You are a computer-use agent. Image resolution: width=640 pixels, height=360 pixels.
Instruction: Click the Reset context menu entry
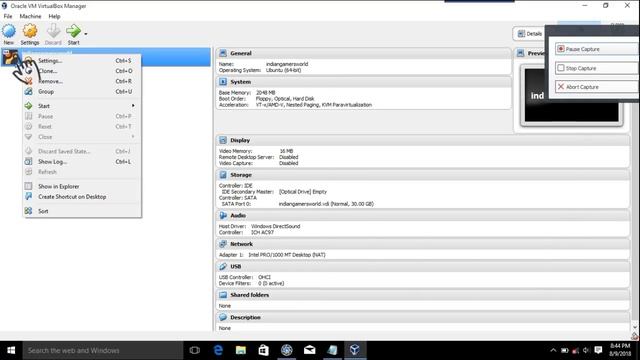coord(82,127)
